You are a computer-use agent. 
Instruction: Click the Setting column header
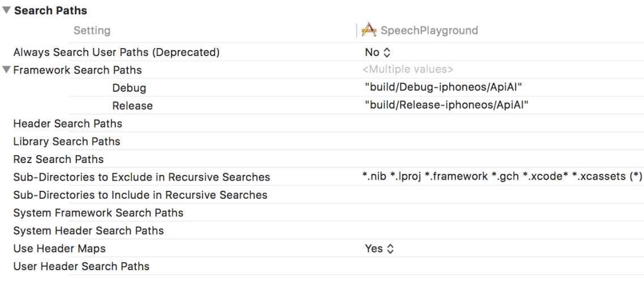(92, 31)
